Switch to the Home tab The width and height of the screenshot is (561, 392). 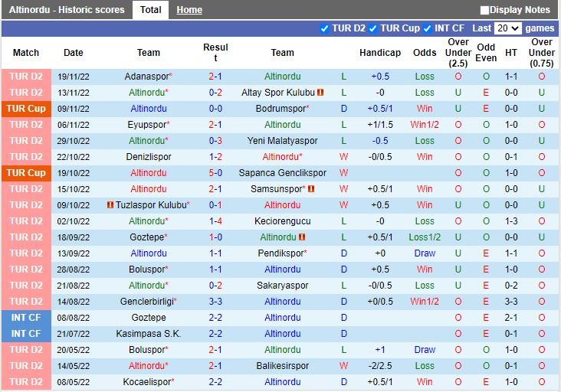coord(189,10)
